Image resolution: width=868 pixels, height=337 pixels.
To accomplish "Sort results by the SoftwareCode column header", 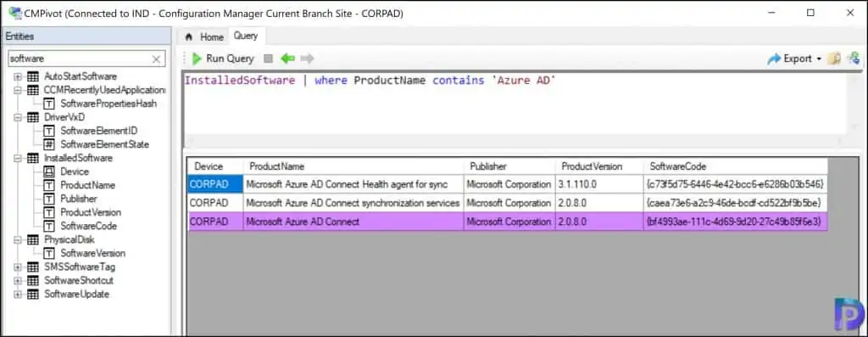I will point(735,166).
